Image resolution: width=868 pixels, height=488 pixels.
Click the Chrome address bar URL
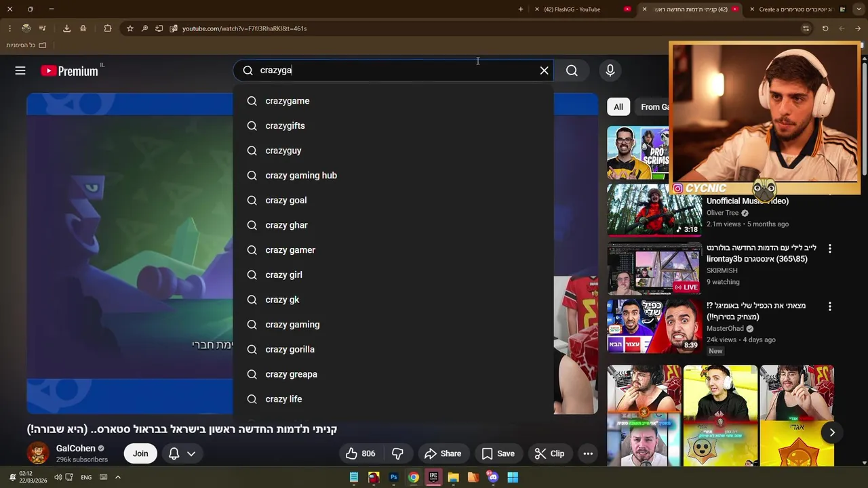(244, 28)
